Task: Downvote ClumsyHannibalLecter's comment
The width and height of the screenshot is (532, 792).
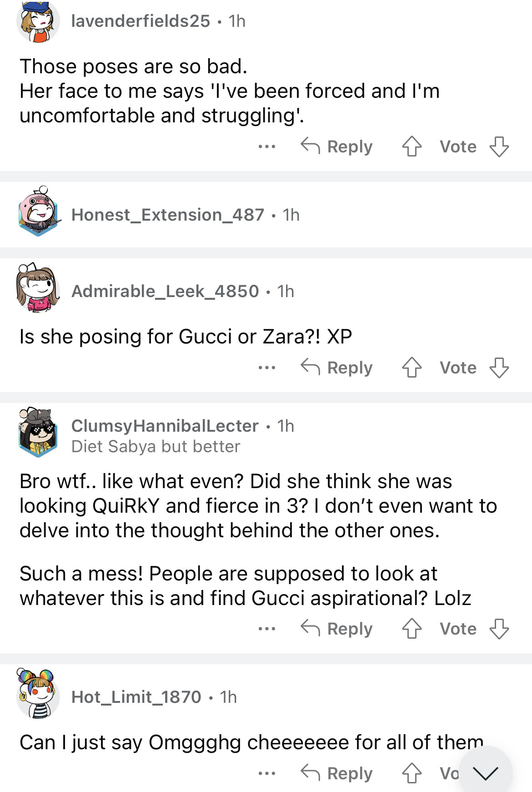Action: click(499, 629)
